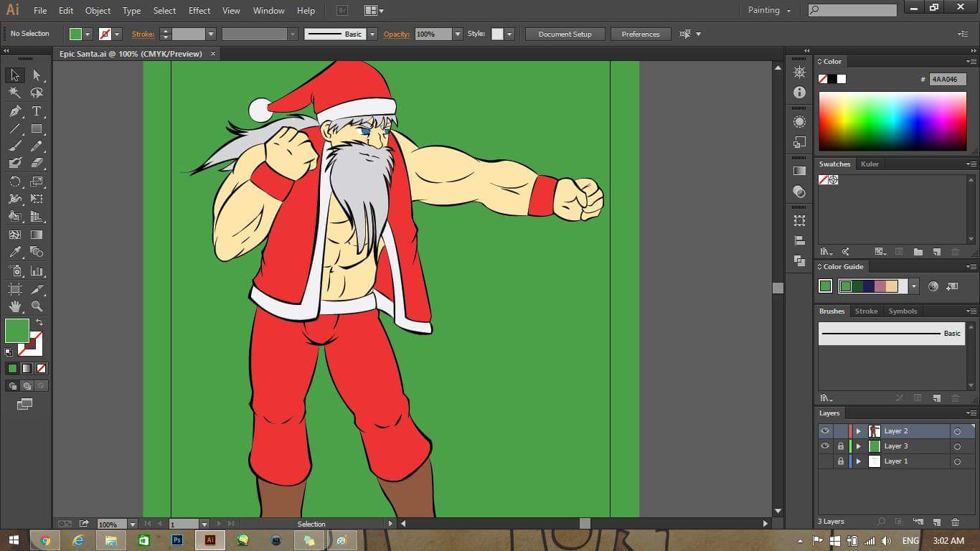The image size is (980, 551).
Task: Select the Width/Warp tool
Action: pyautogui.click(x=14, y=199)
